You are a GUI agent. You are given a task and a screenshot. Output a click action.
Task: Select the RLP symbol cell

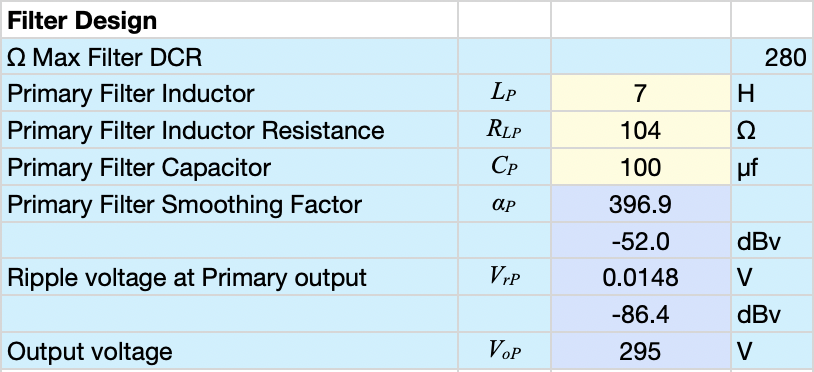coord(504,130)
